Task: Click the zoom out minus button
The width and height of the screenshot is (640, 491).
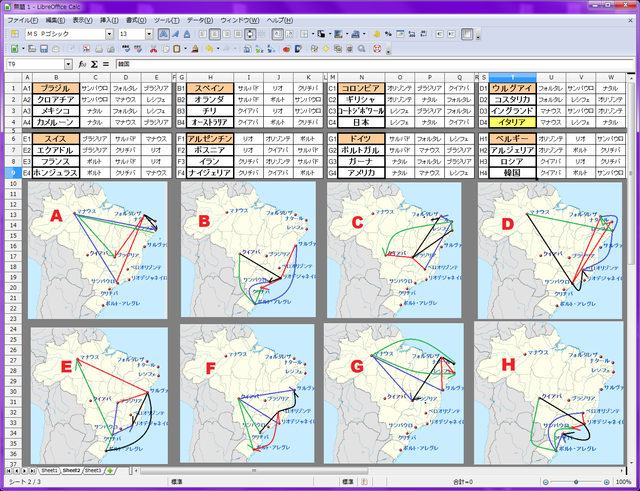Action: [x=546, y=482]
